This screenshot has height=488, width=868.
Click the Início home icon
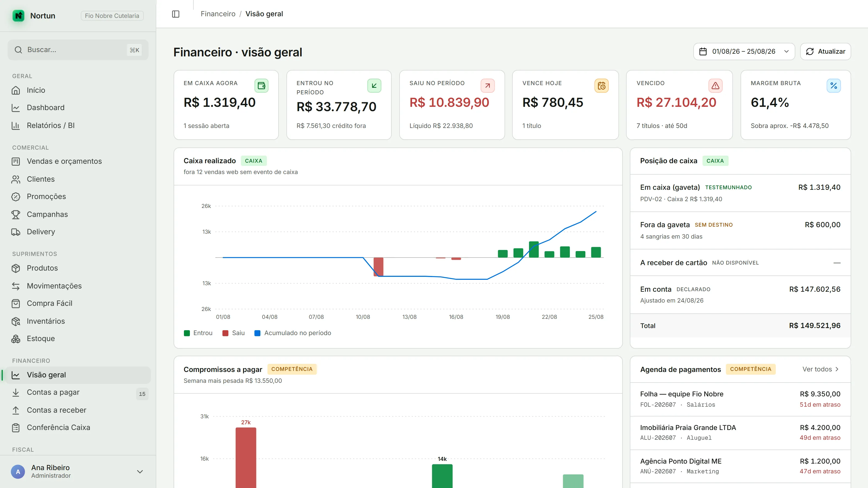pyautogui.click(x=16, y=90)
